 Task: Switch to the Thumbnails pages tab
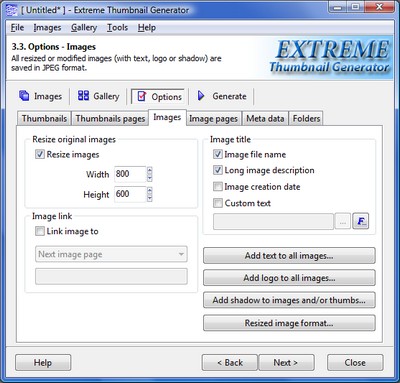(x=110, y=119)
